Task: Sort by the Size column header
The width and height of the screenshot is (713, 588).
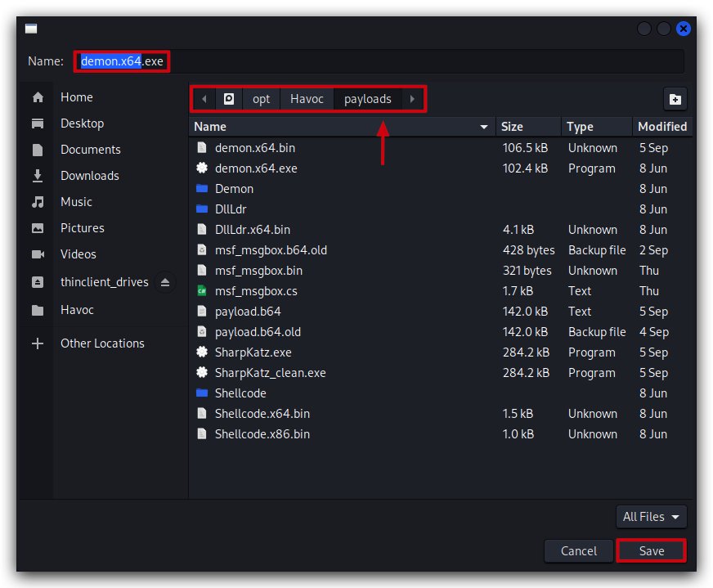Action: pyautogui.click(x=528, y=127)
